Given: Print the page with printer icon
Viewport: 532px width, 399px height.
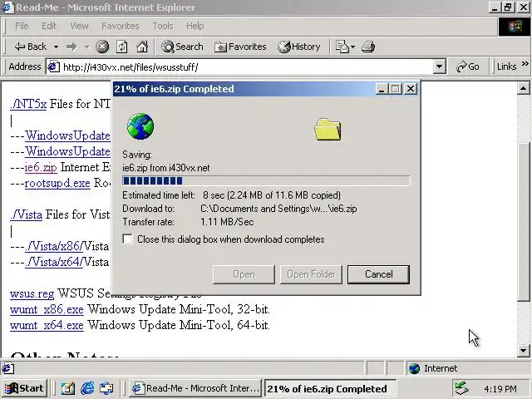Looking at the screenshot, I should [368, 47].
